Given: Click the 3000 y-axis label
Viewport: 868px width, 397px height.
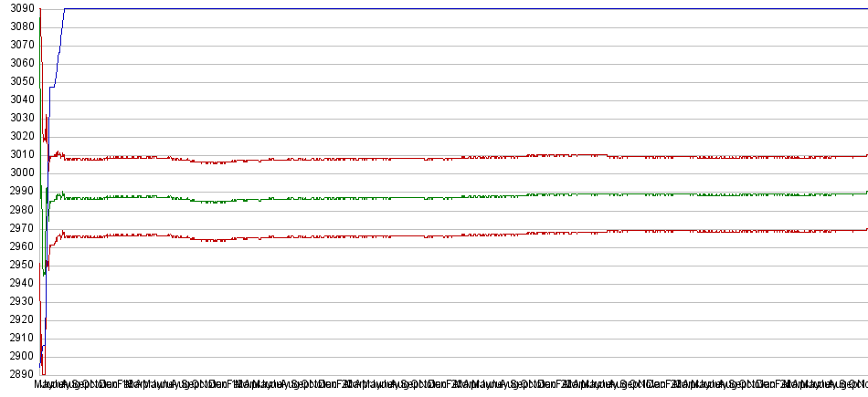Looking at the screenshot, I should 17,172.
